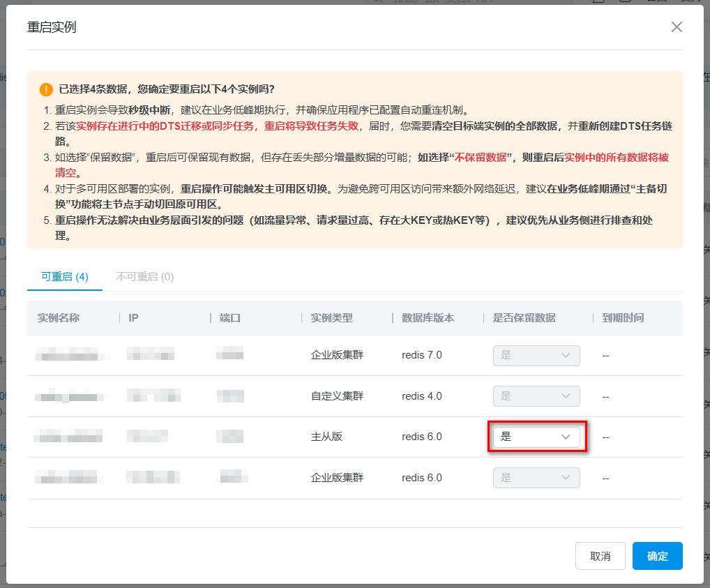Click the 实例类型 column header
710x588 pixels.
(x=332, y=318)
